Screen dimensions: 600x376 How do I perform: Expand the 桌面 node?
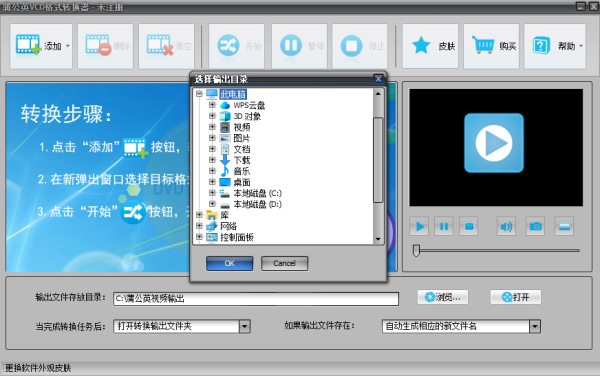[x=212, y=182]
